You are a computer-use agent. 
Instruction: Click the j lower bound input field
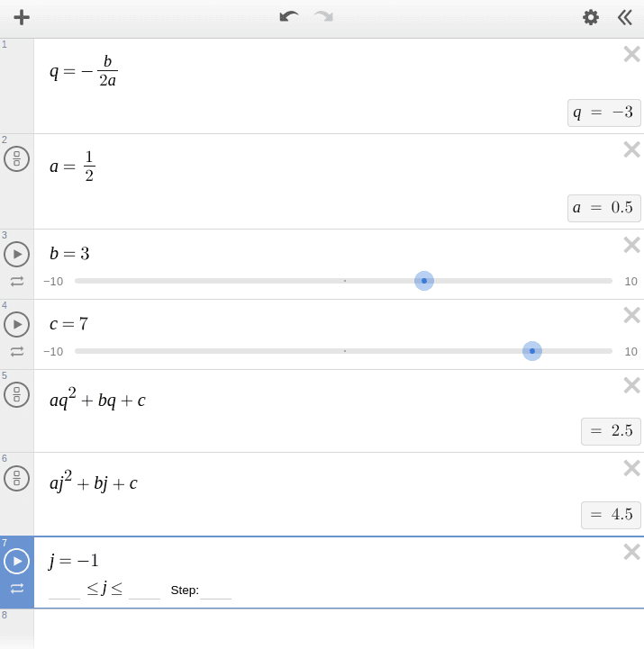pyautogui.click(x=64, y=590)
